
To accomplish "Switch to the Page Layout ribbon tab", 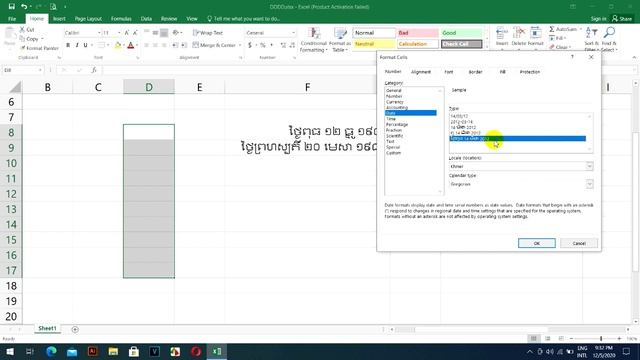I will click(x=88, y=19).
